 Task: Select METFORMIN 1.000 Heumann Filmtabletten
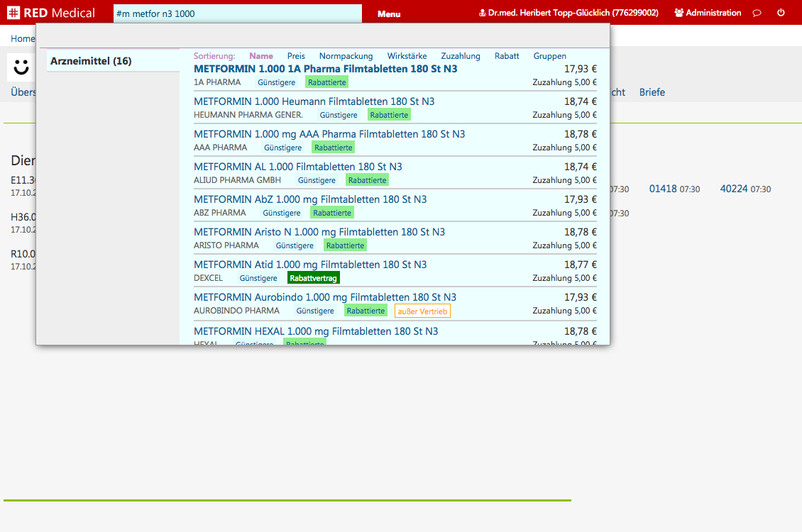point(314,101)
